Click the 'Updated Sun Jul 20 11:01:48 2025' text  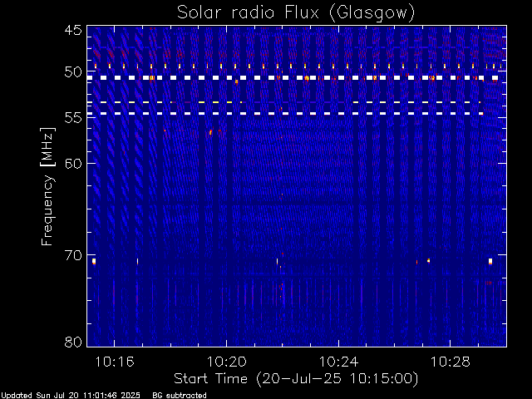[x=71, y=396]
